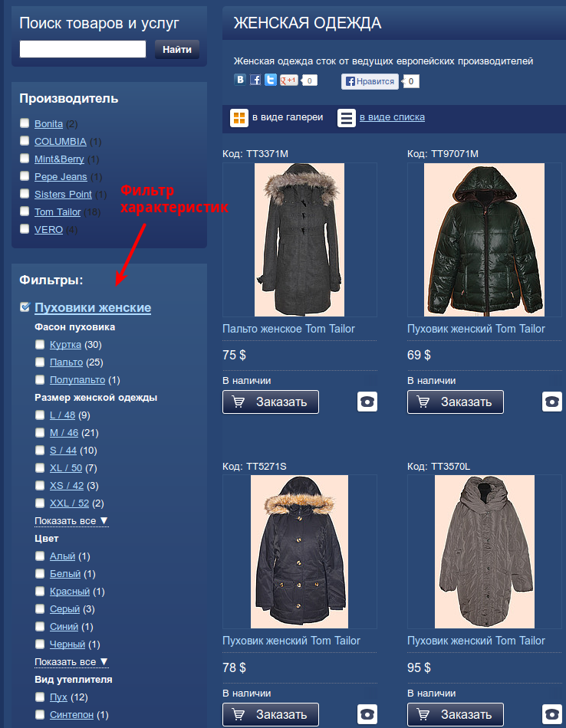The width and height of the screenshot is (566, 728).
Task: Expand Показать все under sizes
Action: (71, 521)
